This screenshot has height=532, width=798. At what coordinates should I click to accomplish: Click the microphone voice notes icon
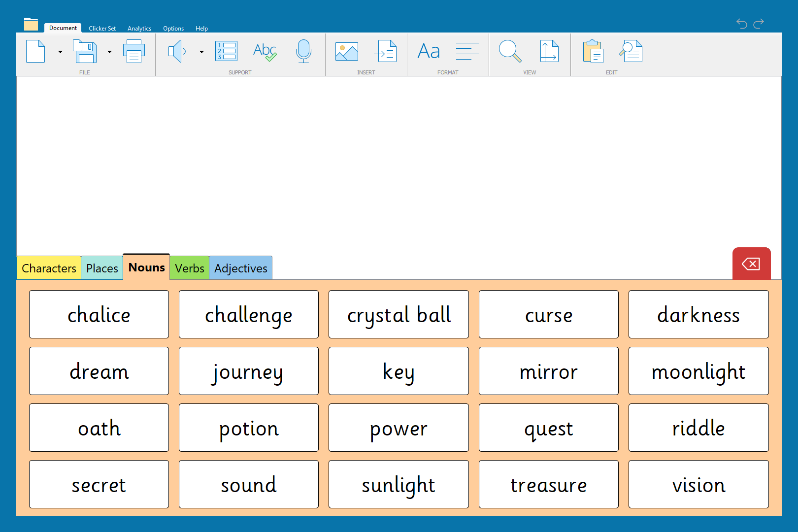pos(303,51)
